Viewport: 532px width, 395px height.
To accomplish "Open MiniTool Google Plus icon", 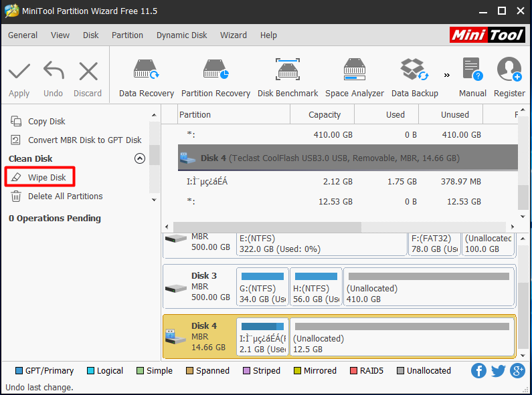I will 517,371.
